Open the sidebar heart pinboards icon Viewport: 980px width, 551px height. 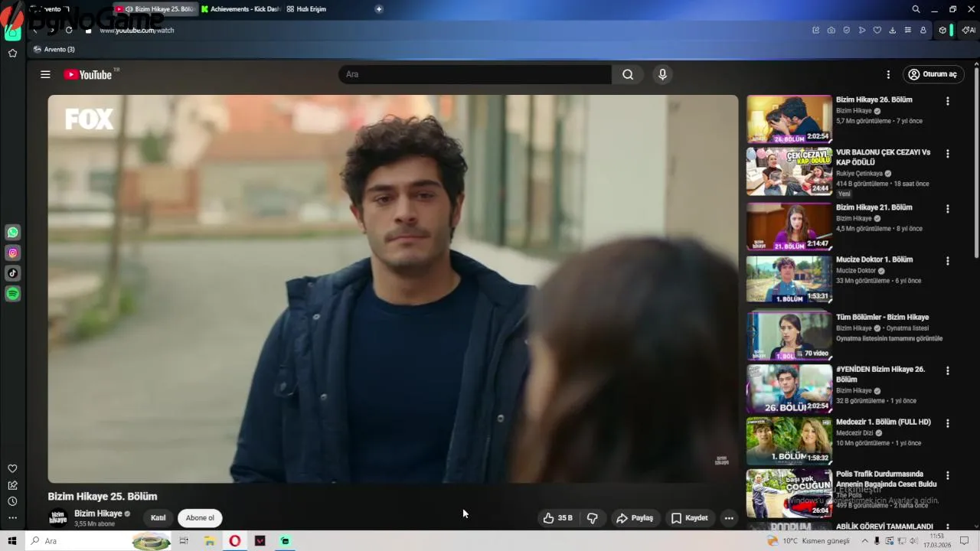click(x=12, y=468)
